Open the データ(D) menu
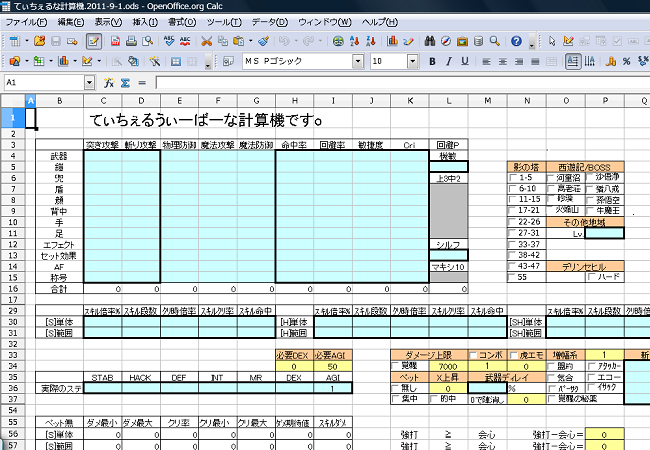This screenshot has height=450, width=650. pos(268,21)
